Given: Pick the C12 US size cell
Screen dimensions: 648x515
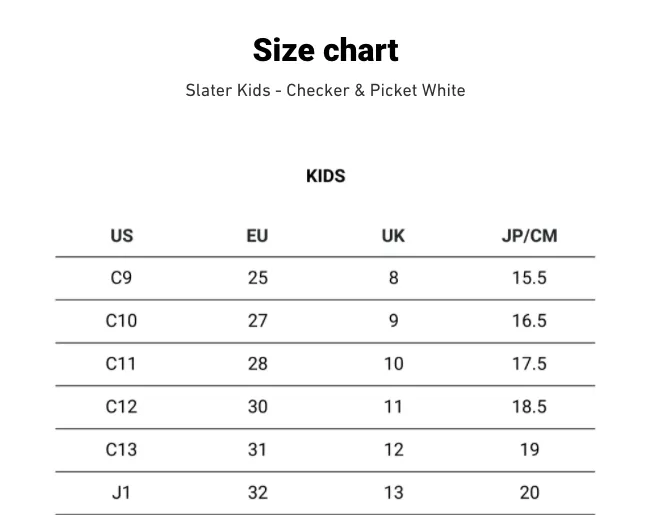Looking at the screenshot, I should point(121,407).
